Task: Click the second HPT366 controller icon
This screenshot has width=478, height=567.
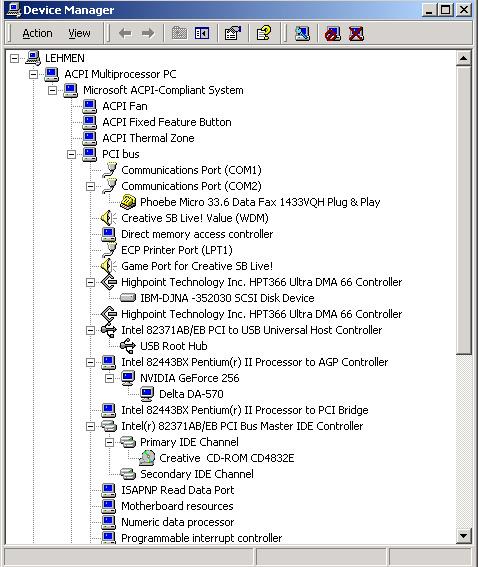Action: (x=109, y=314)
